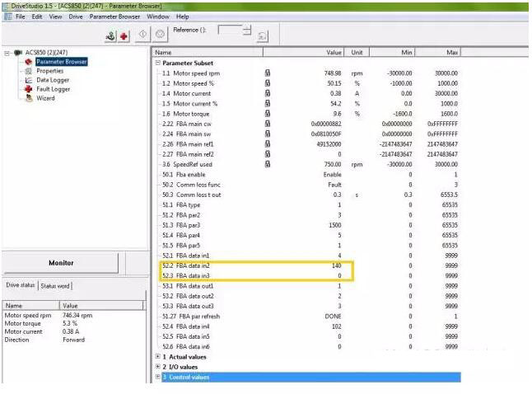Open Fault Logger in the tree

(54, 89)
